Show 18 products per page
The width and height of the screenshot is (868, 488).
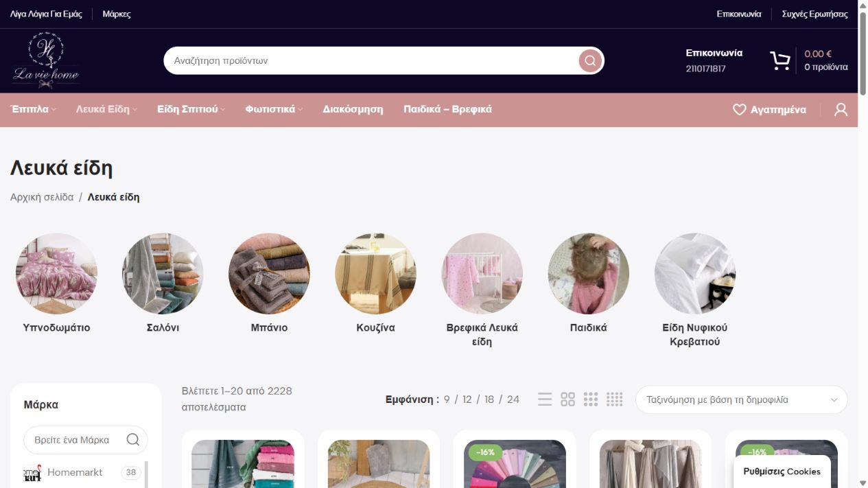coord(489,399)
